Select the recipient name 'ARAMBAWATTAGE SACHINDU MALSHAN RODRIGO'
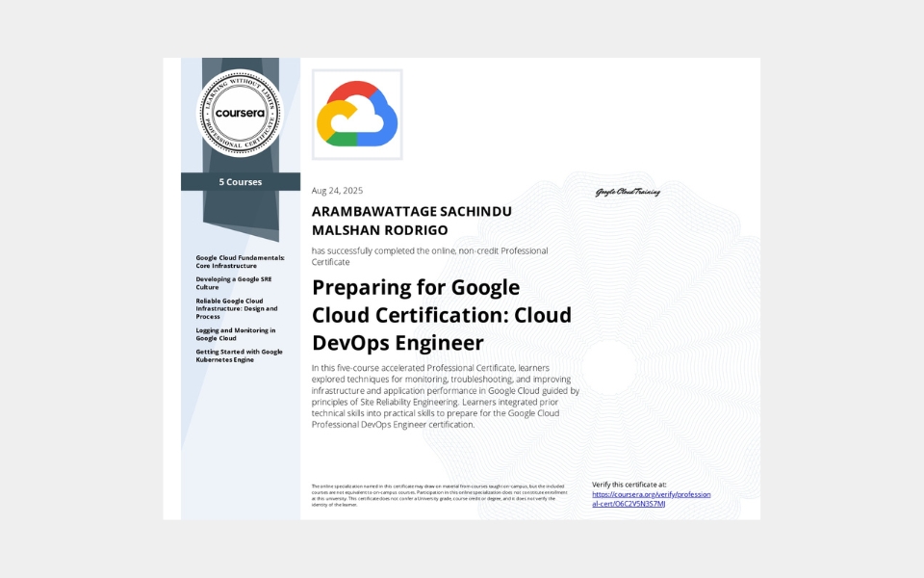 click(x=412, y=220)
